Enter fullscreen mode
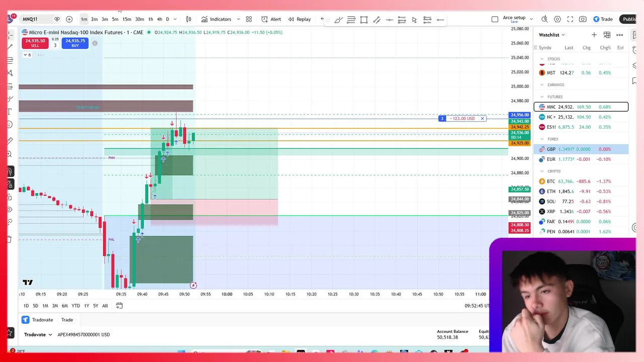The image size is (644, 362). [570, 19]
